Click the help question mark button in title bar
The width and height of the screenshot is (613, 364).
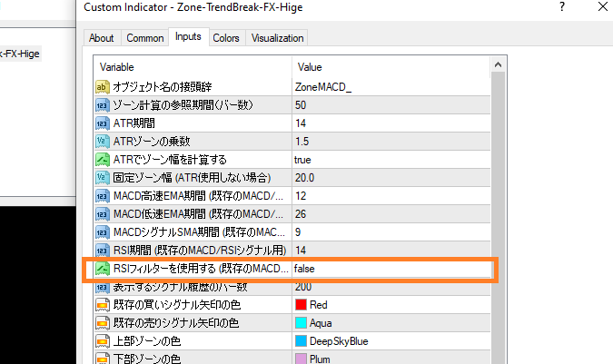tap(562, 6)
